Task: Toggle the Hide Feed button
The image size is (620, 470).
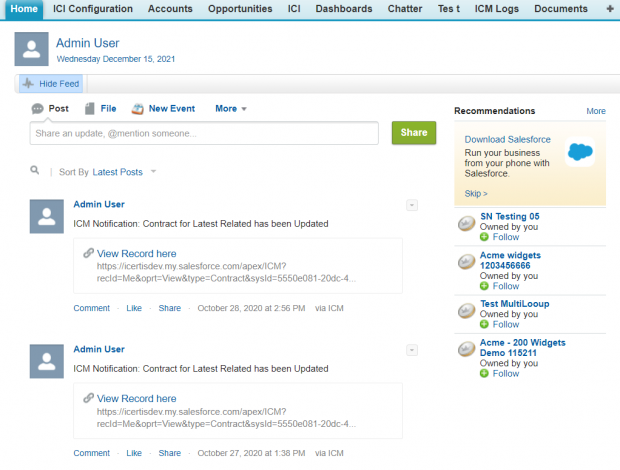Action: coord(51,84)
